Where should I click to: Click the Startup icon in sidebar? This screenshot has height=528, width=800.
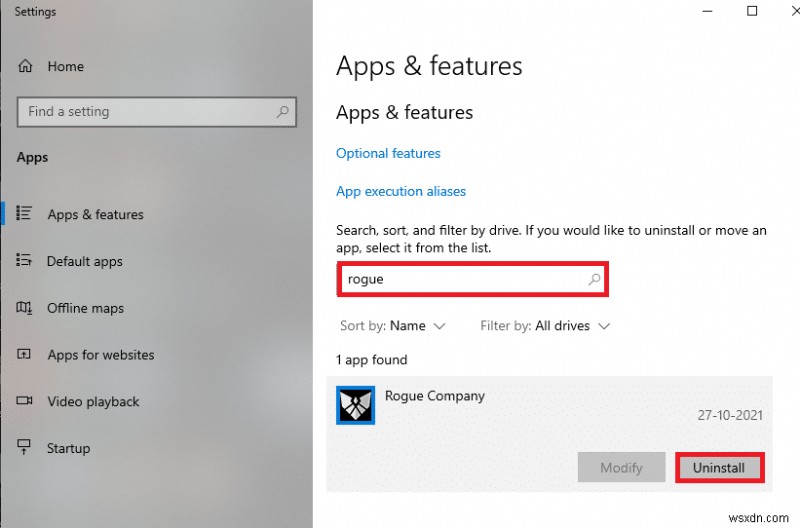coord(25,449)
